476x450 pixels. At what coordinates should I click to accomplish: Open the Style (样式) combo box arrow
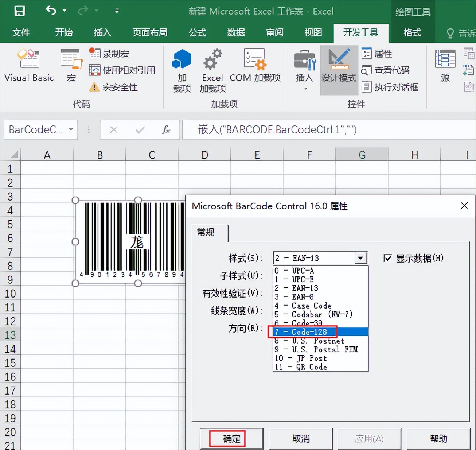tap(360, 258)
